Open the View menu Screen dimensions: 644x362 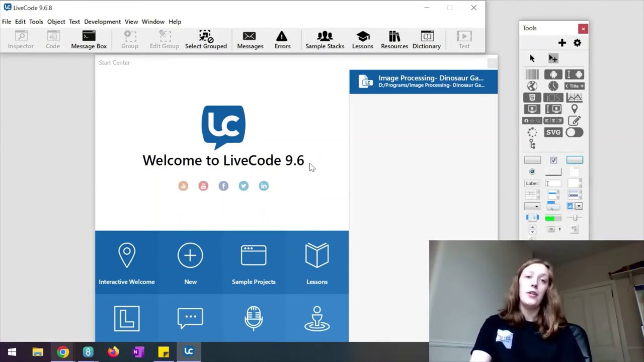pyautogui.click(x=131, y=22)
